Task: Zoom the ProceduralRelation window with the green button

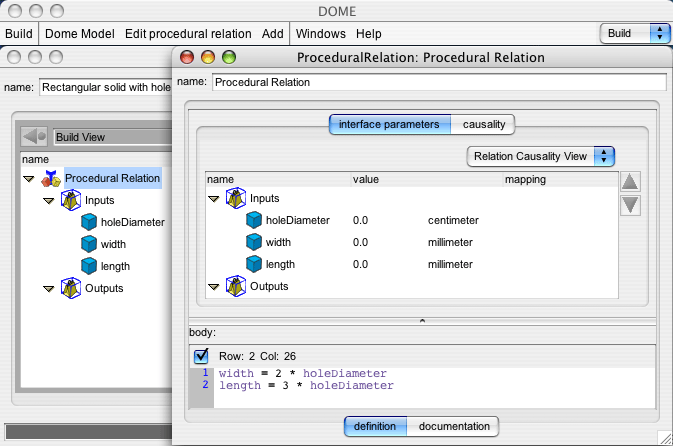Action: [x=229, y=57]
